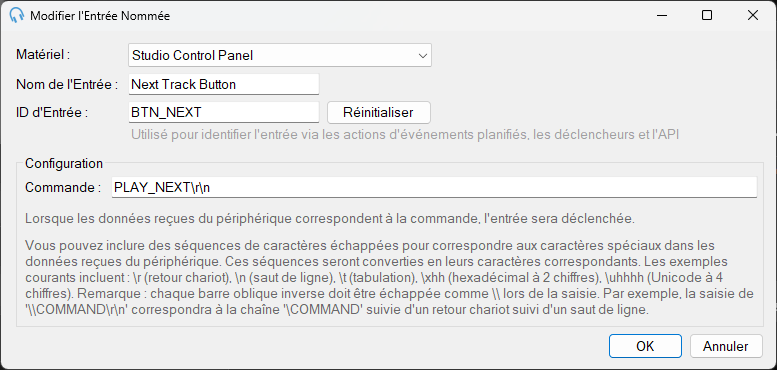Minimize the dialog window
Screen dimensions: 777x370
click(662, 15)
